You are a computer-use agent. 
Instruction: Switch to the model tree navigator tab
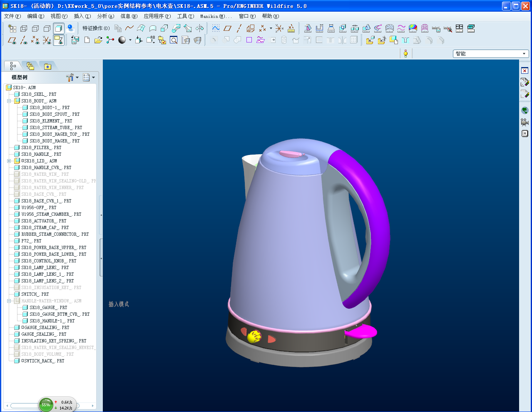(x=12, y=66)
